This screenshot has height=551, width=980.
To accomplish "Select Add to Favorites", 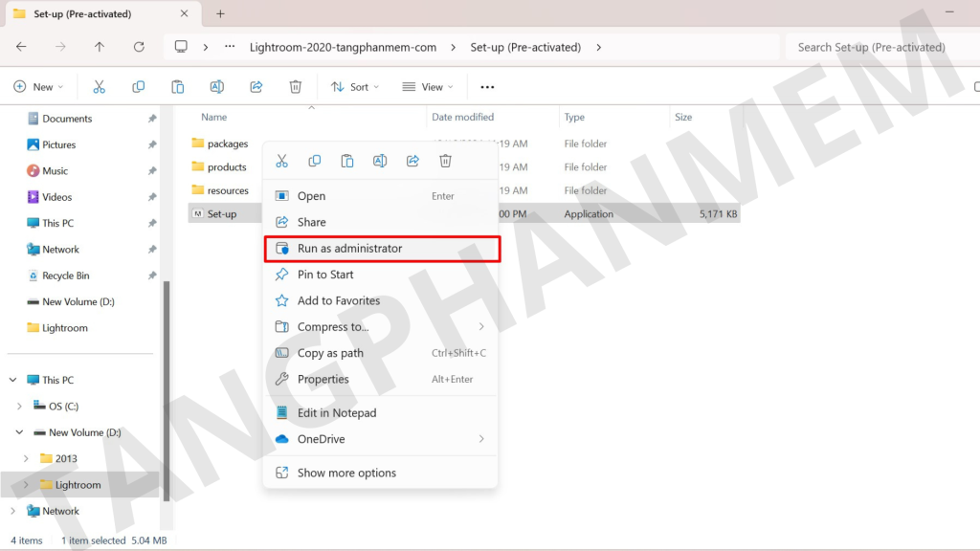I will (380, 301).
